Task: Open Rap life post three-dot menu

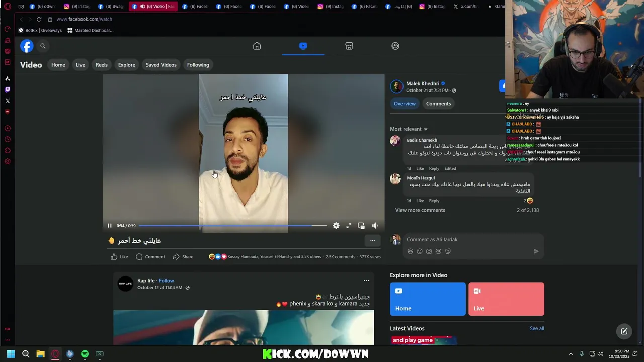Action: (x=366, y=281)
